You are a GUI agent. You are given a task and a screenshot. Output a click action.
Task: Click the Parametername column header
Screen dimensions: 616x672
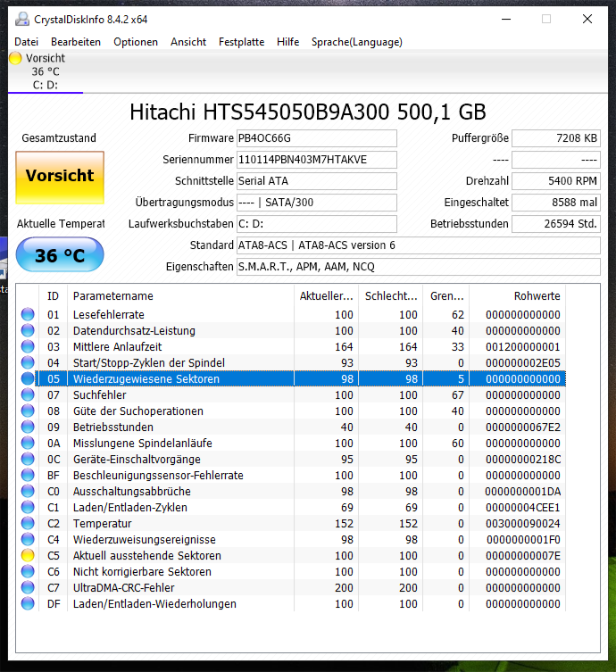point(180,295)
